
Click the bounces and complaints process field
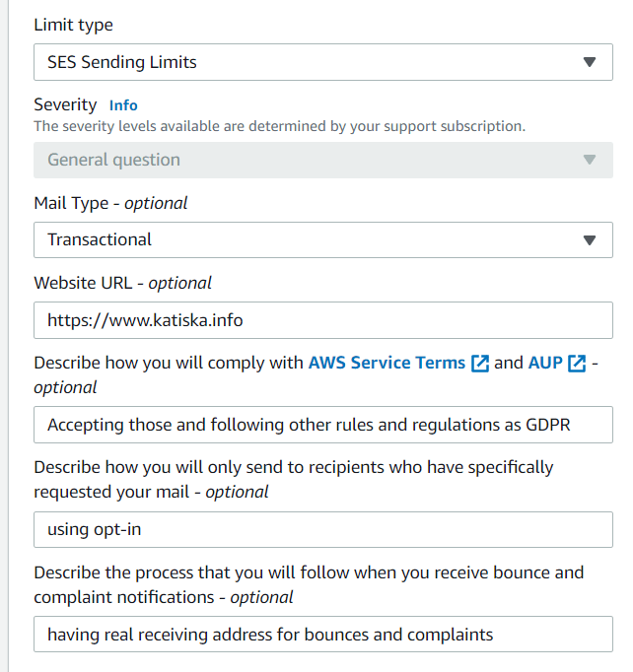322,635
